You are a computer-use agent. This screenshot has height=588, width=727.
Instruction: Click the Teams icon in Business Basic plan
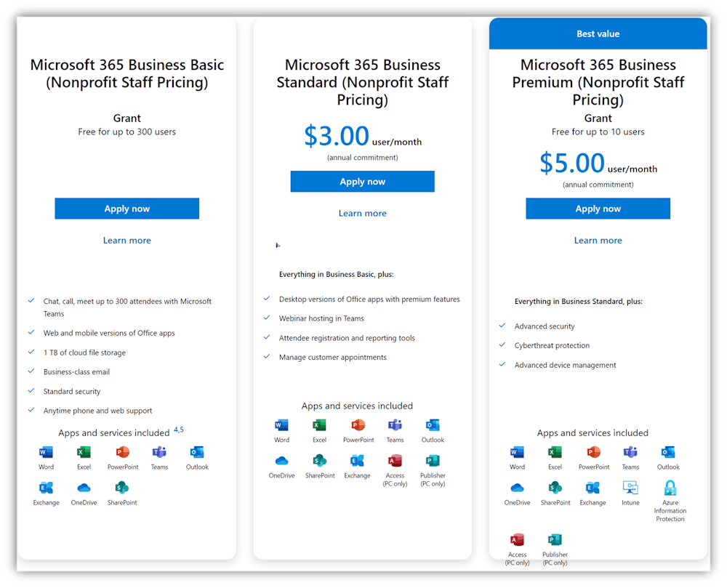click(x=159, y=452)
